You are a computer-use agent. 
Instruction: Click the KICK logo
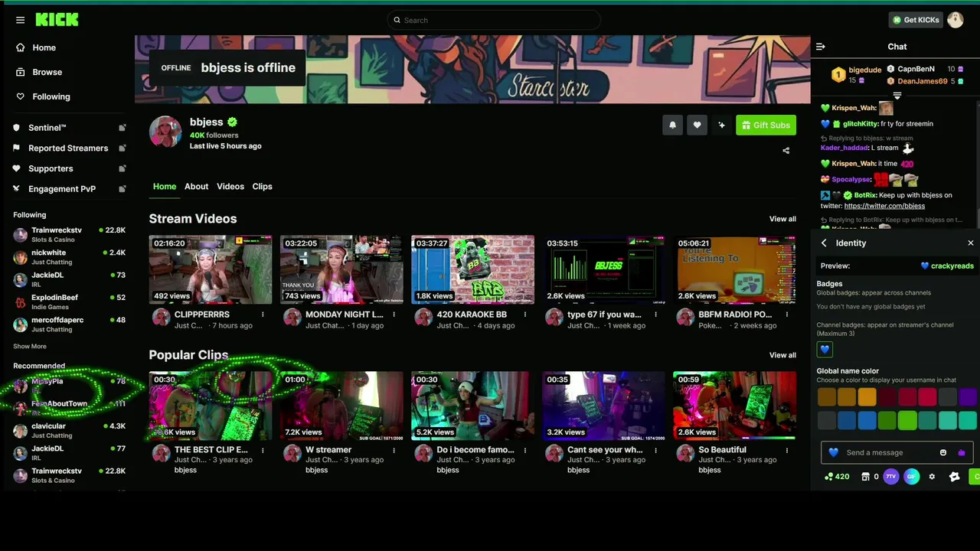click(x=57, y=20)
